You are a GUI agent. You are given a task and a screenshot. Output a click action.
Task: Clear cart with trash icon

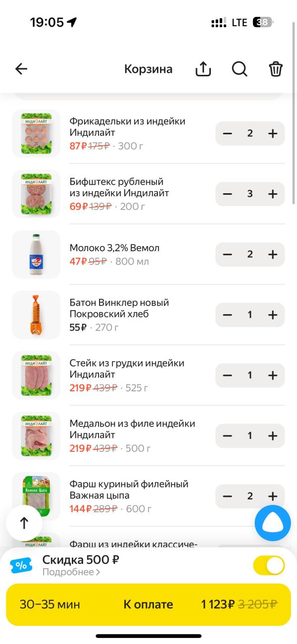276,69
